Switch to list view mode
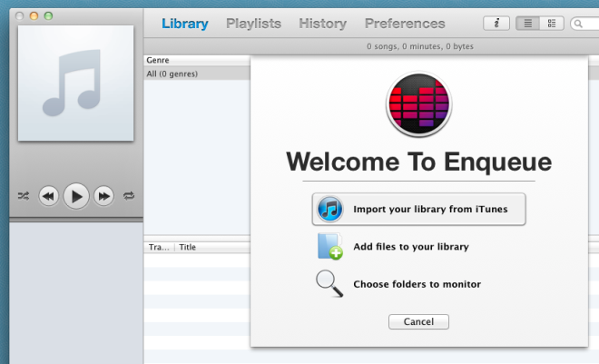 tap(527, 24)
